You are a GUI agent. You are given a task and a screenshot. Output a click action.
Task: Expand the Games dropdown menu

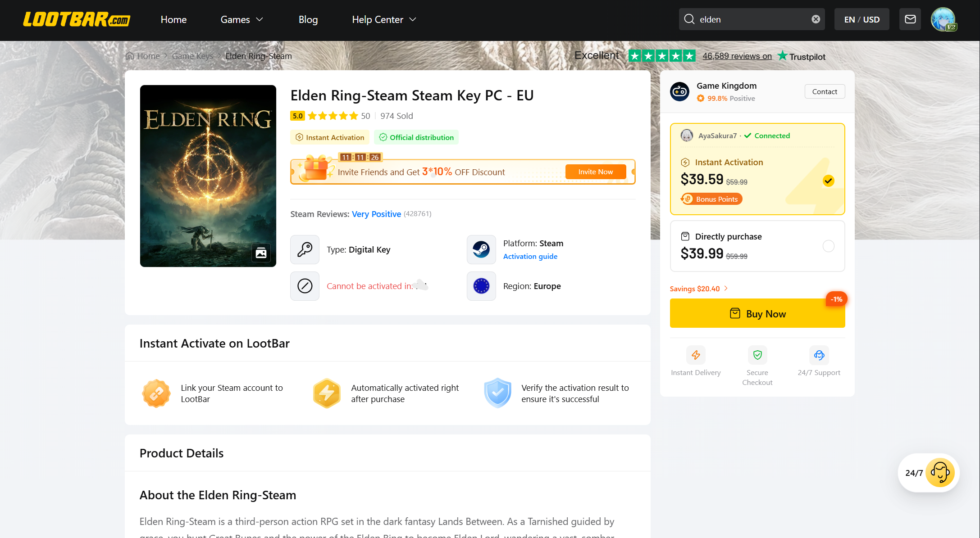(242, 19)
